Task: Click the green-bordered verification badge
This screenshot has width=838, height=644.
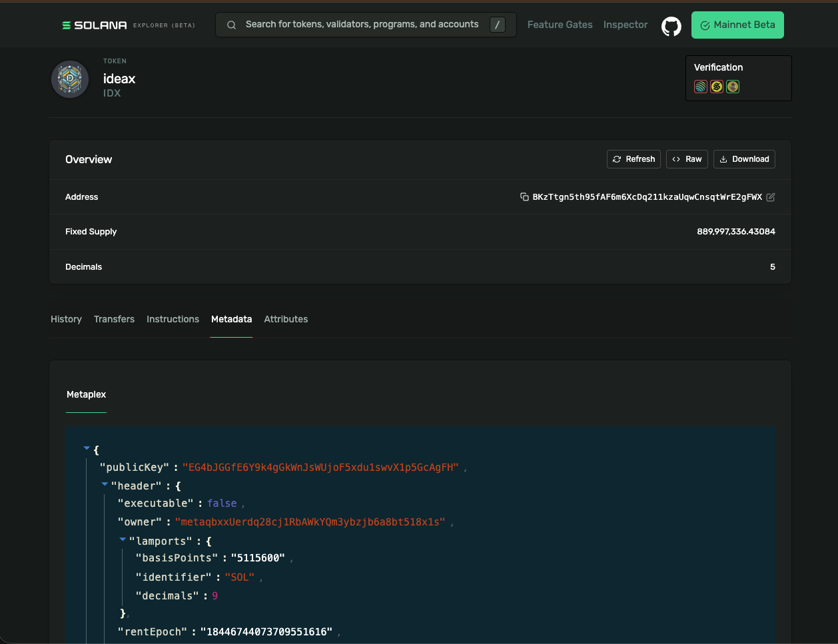Action: click(733, 87)
